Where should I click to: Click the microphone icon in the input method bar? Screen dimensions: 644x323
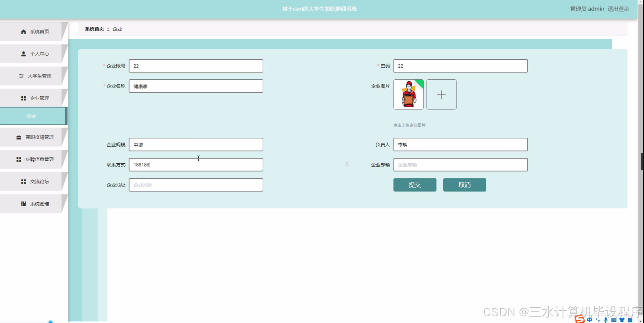606,320
